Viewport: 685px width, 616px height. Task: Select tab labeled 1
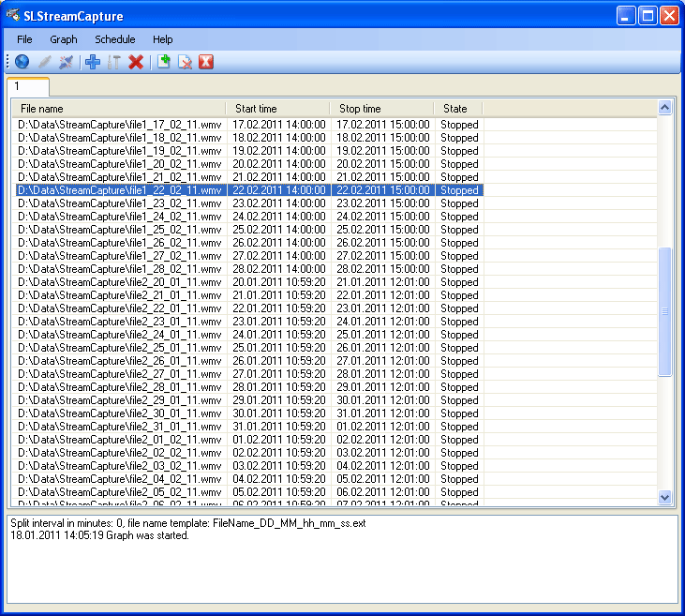28,86
